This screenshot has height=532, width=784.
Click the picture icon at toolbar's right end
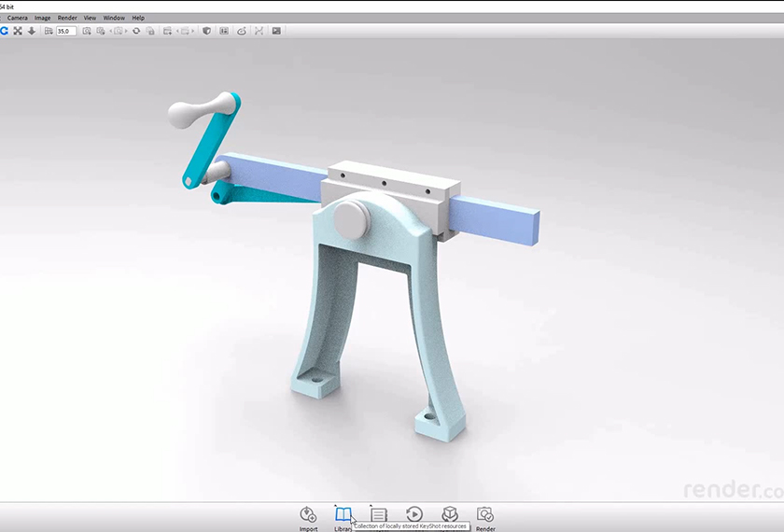coord(276,31)
